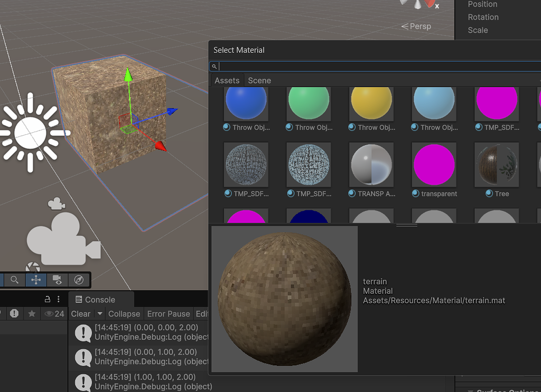Click the star message filter icon

pyautogui.click(x=32, y=314)
